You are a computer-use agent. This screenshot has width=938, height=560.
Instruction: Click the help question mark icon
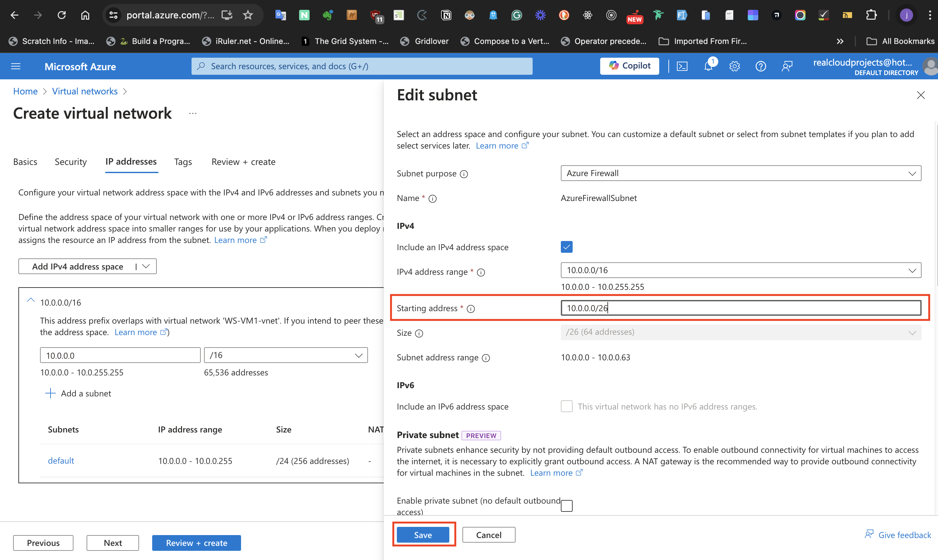tap(760, 67)
